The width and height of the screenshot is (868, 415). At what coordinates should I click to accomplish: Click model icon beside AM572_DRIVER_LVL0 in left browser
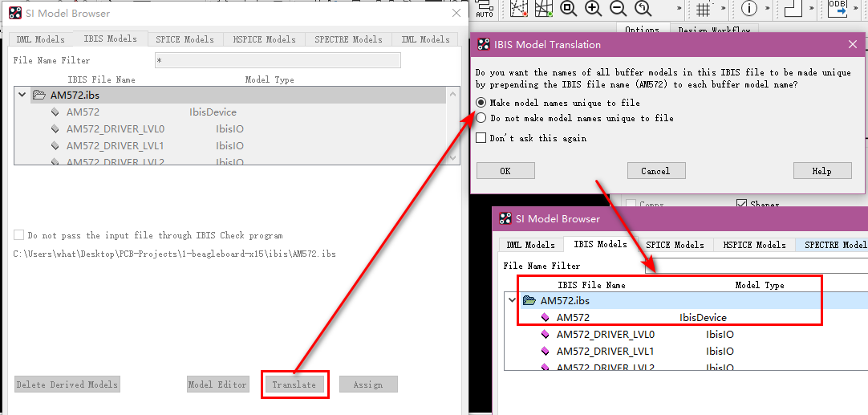(55, 129)
